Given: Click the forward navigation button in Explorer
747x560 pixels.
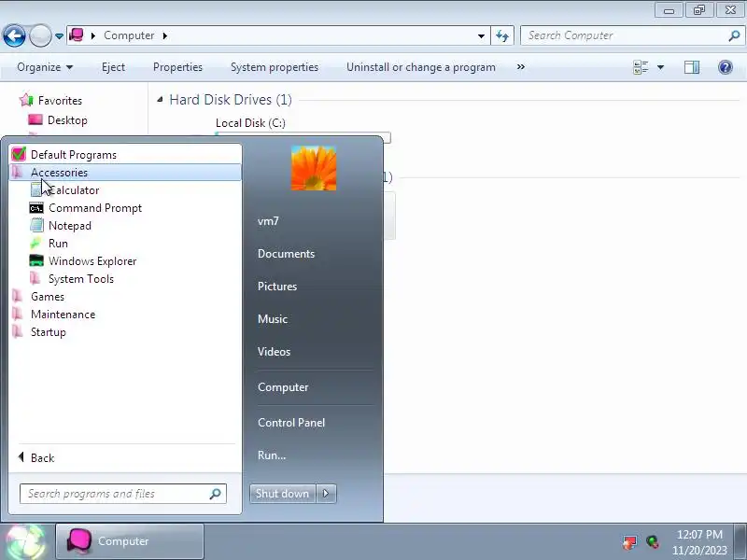Looking at the screenshot, I should click(40, 35).
